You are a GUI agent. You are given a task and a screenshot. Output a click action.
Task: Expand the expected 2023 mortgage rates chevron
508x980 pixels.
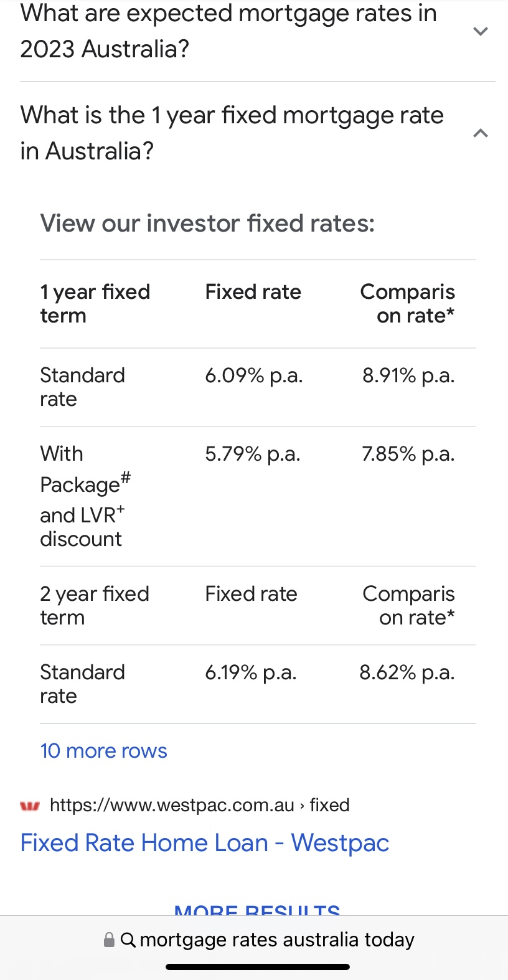[x=480, y=31]
